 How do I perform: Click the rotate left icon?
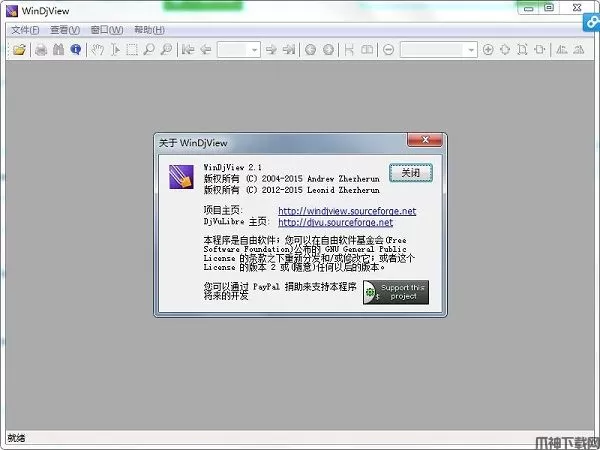click(561, 50)
